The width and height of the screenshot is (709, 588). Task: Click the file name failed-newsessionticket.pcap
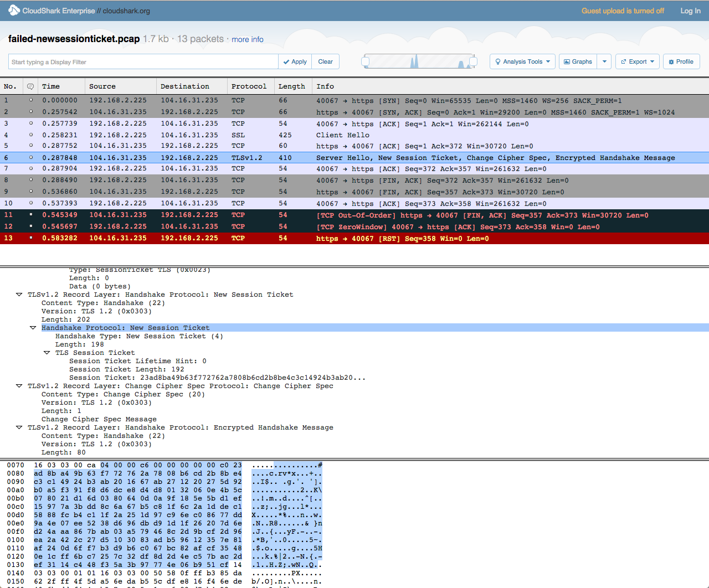pos(74,39)
